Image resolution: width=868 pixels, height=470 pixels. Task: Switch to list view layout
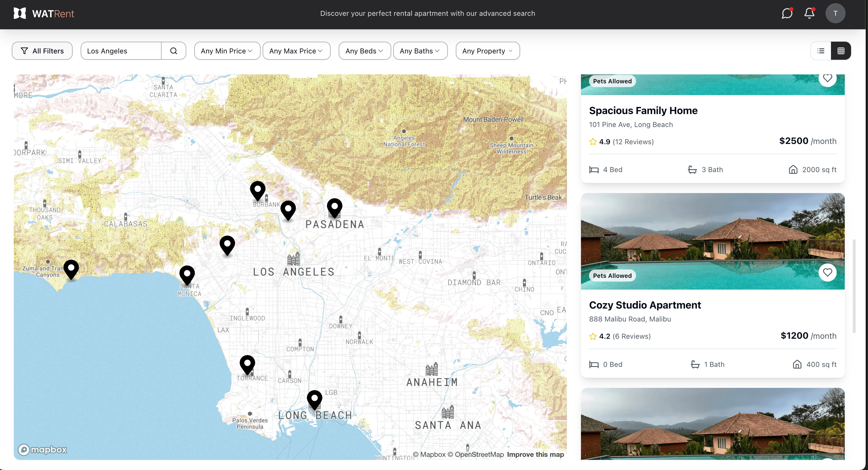(821, 51)
